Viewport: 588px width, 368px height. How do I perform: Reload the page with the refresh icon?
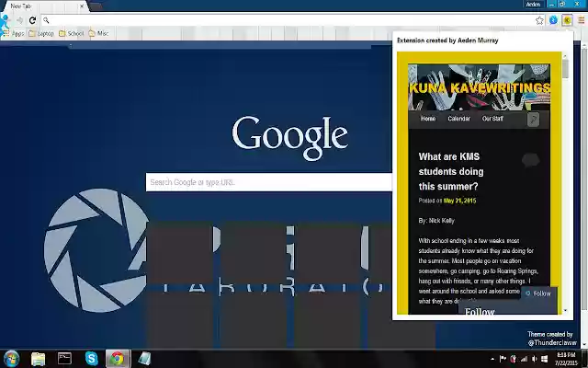(x=32, y=20)
